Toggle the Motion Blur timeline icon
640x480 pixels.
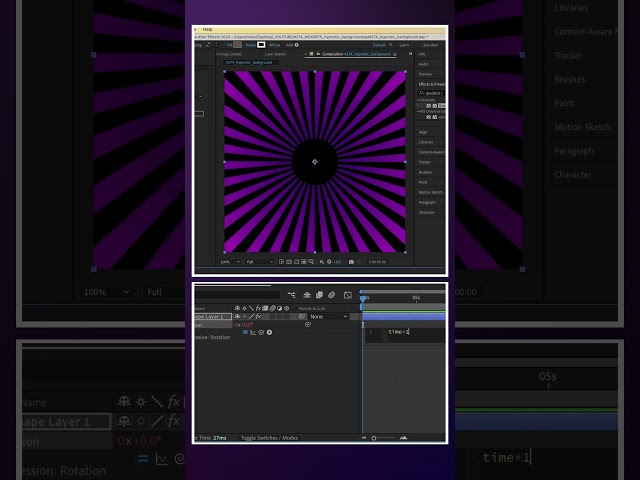pos(331,295)
